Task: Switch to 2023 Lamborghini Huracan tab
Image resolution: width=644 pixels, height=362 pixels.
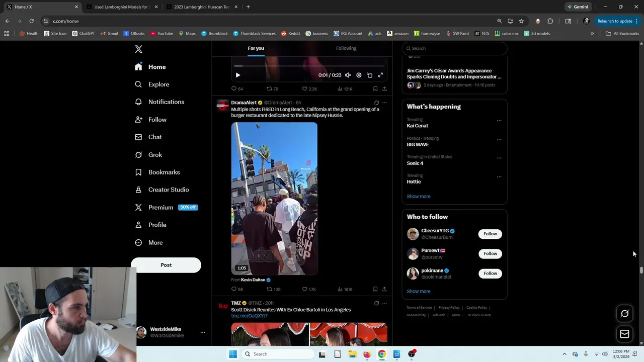Action: [x=201, y=7]
